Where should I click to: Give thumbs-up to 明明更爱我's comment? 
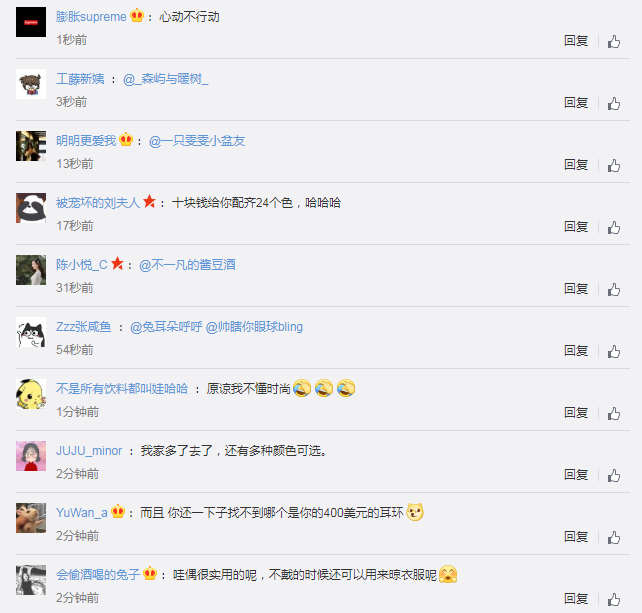coord(614,165)
